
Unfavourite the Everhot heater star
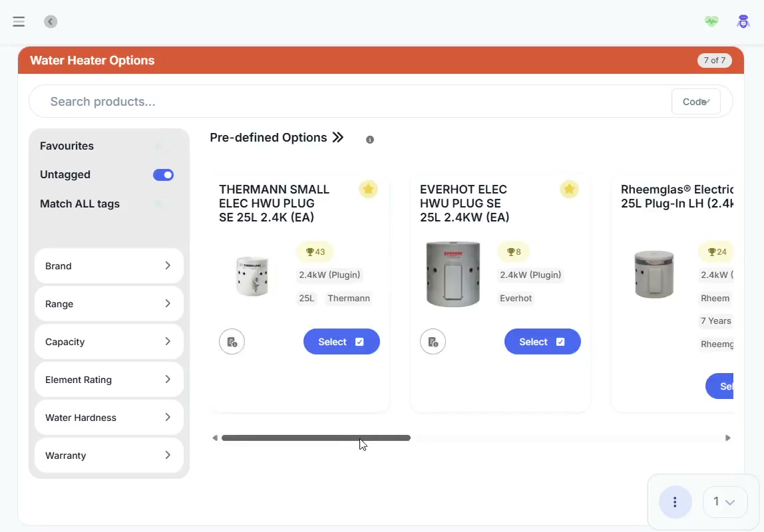(x=569, y=189)
